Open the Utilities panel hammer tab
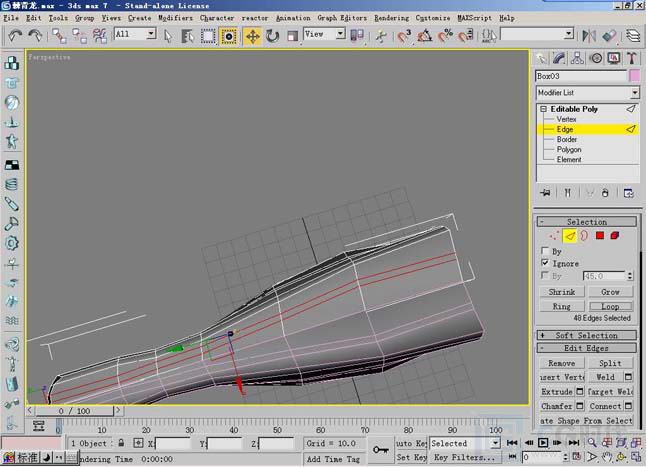 click(632, 58)
